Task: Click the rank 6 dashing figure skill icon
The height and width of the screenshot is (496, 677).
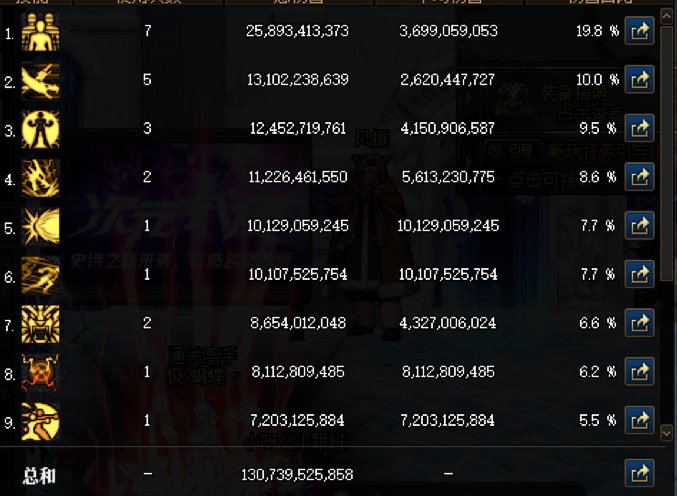Action: click(41, 275)
